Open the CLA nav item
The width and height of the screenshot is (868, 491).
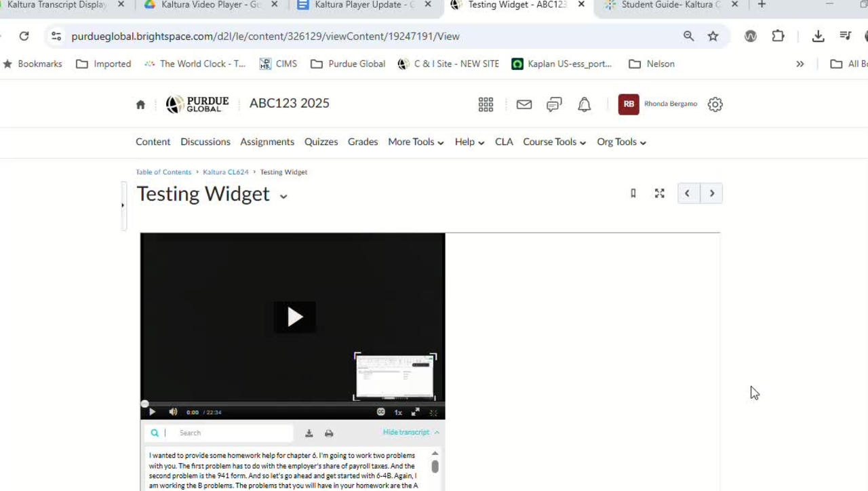pos(504,142)
